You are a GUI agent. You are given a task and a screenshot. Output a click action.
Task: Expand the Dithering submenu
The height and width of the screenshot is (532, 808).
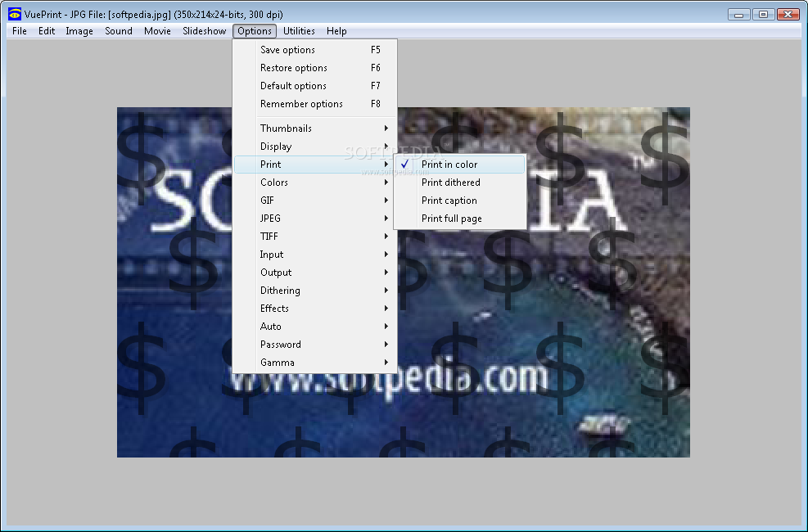[315, 291]
